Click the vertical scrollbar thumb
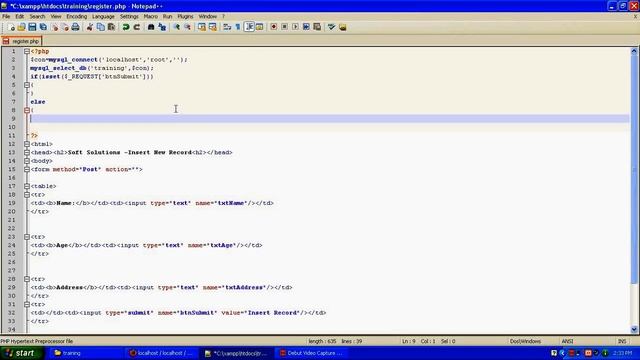 click(x=634, y=169)
